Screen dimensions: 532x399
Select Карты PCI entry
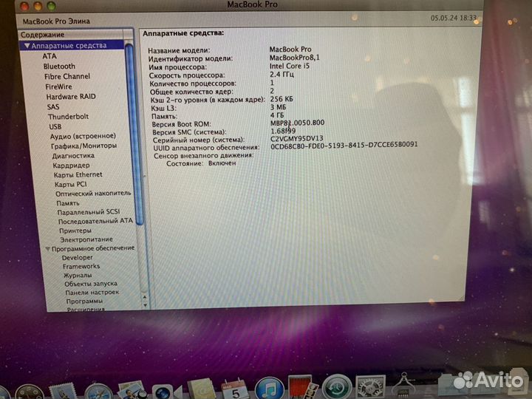71,184
